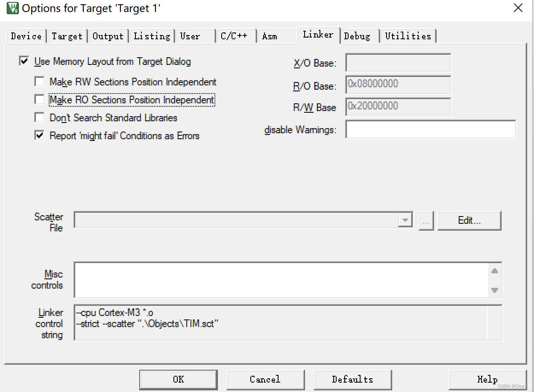
Task: Click the R/O Base field
Action: point(398,85)
